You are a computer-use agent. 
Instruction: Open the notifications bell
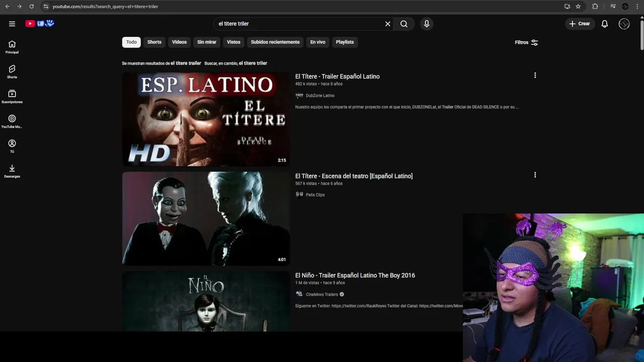tap(605, 24)
